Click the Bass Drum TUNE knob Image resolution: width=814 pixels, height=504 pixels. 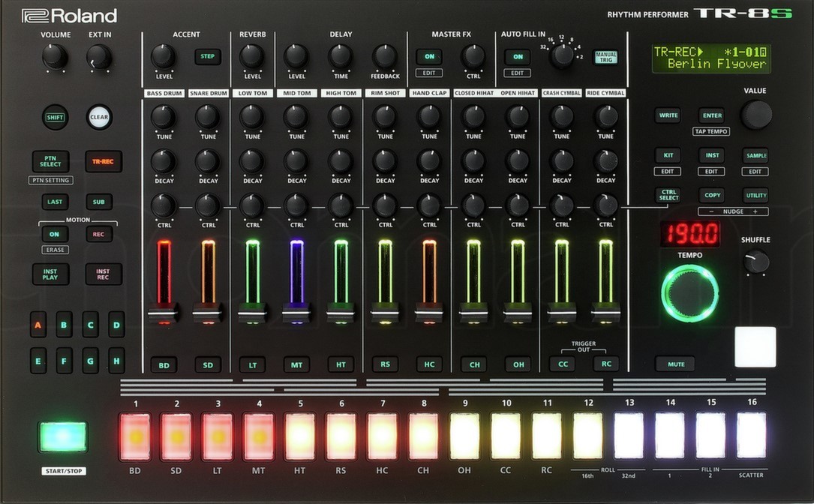click(x=163, y=117)
